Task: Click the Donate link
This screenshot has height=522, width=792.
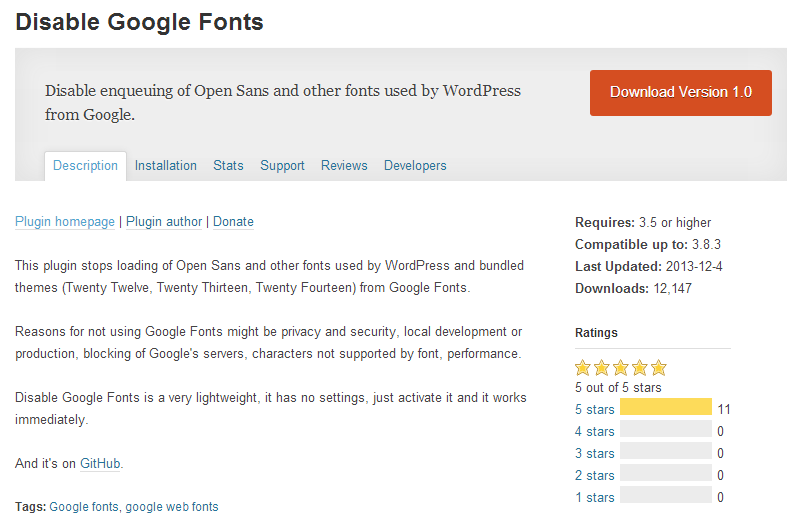Action: (233, 222)
